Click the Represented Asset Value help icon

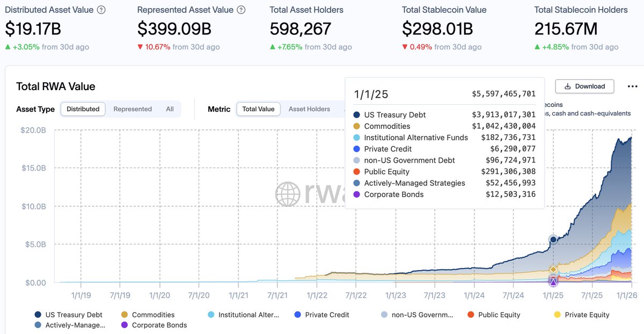[241, 10]
